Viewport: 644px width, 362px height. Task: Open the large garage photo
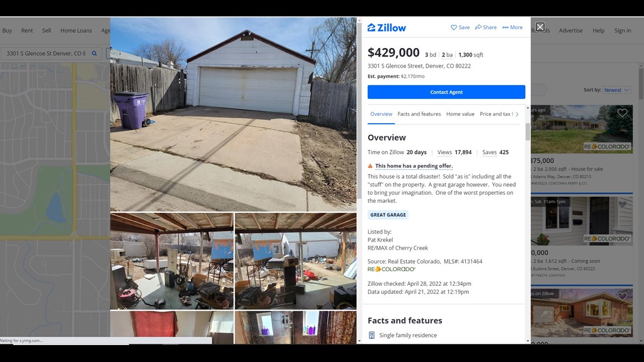233,114
